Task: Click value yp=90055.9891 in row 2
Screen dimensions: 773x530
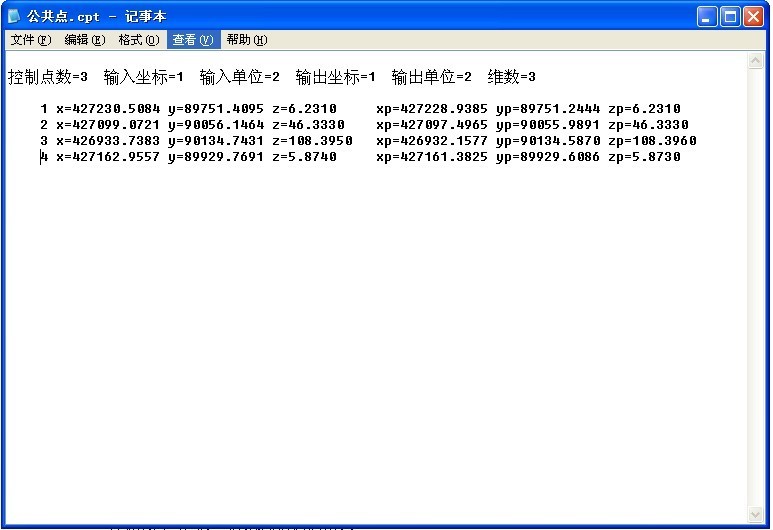Action: (x=548, y=125)
